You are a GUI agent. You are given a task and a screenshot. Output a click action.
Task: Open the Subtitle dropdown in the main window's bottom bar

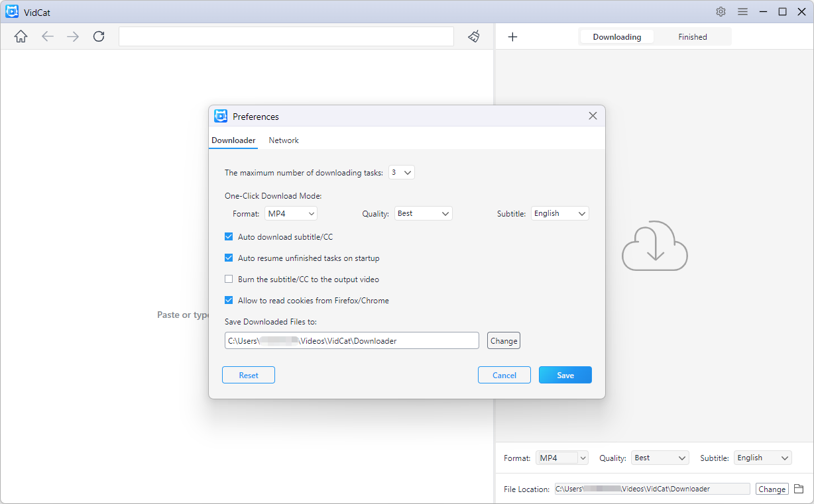pos(763,458)
